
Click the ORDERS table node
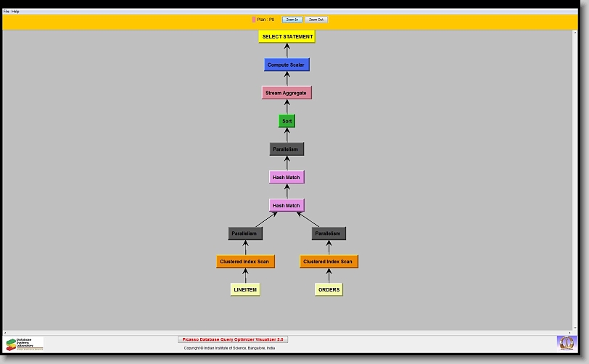click(329, 289)
